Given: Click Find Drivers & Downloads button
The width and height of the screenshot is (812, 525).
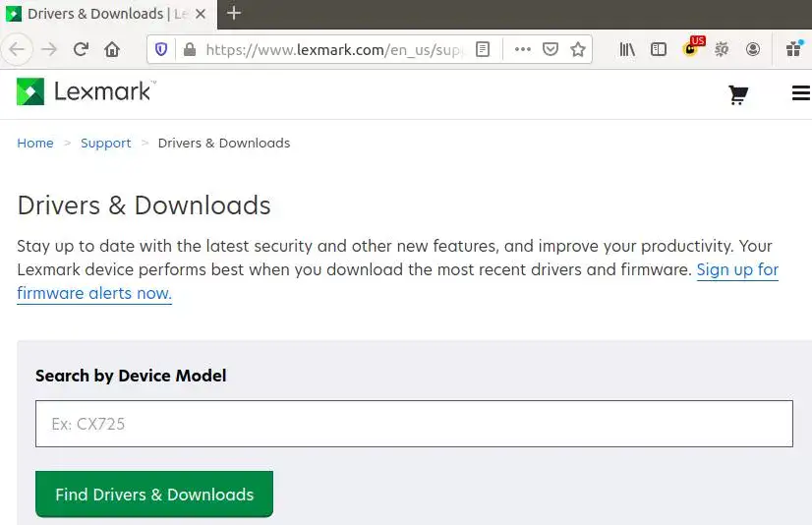Looking at the screenshot, I should point(154,494).
